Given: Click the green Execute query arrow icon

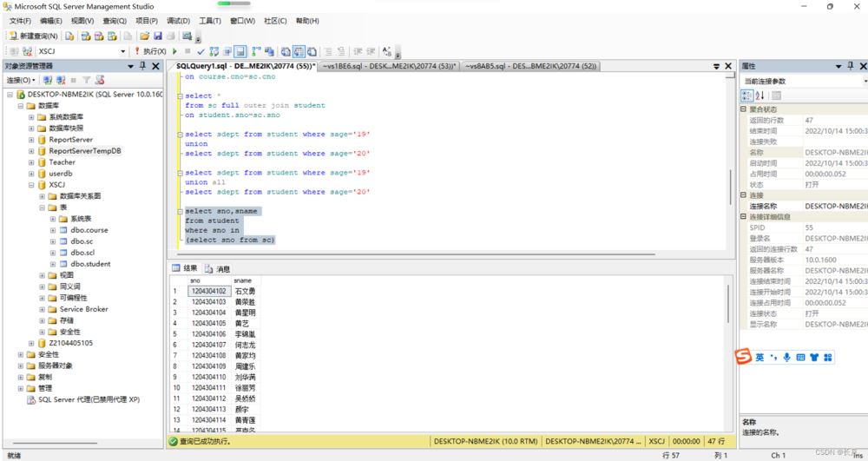Looking at the screenshot, I should coord(174,51).
